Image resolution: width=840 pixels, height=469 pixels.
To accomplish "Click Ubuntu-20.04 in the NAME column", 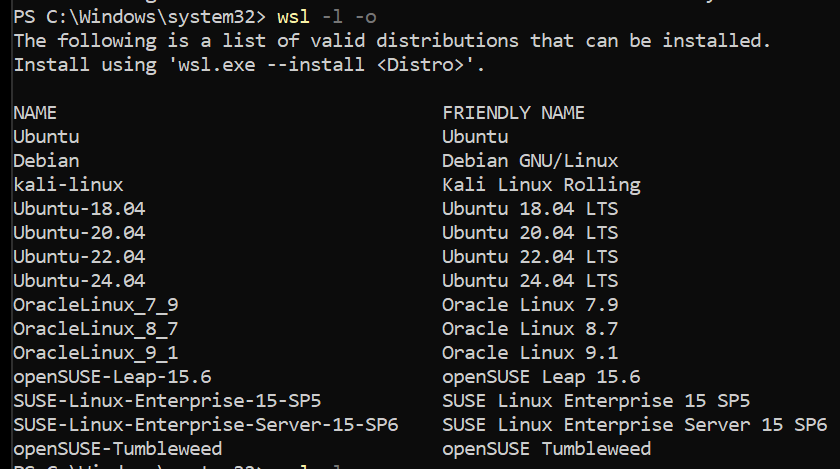I will 79,233.
